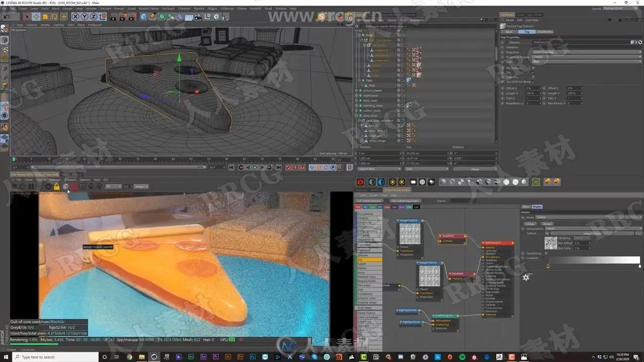Toggle the Seamless checkbox
This screenshot has width=644, height=362.
click(533, 77)
